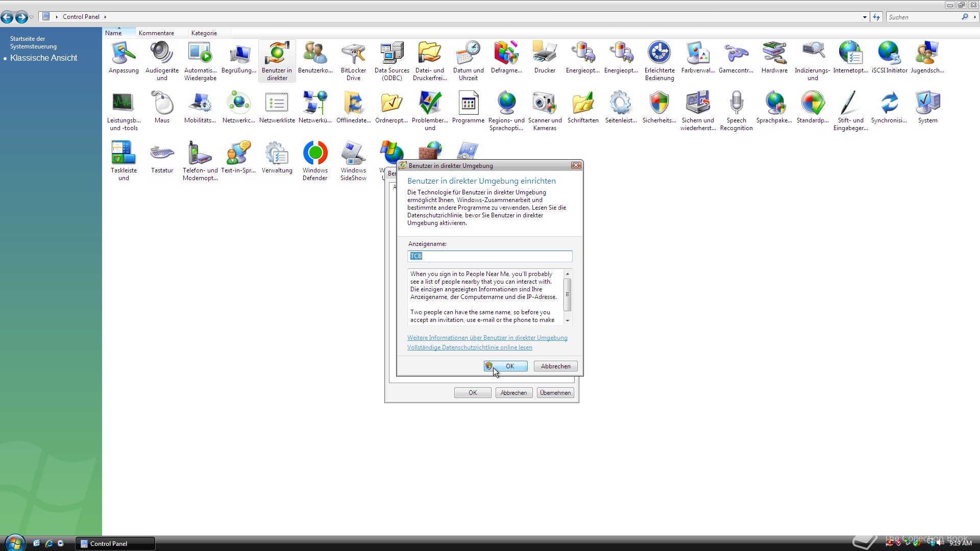Open Speech Recognition icon
Screen dimensions: 980x551
coord(736,111)
